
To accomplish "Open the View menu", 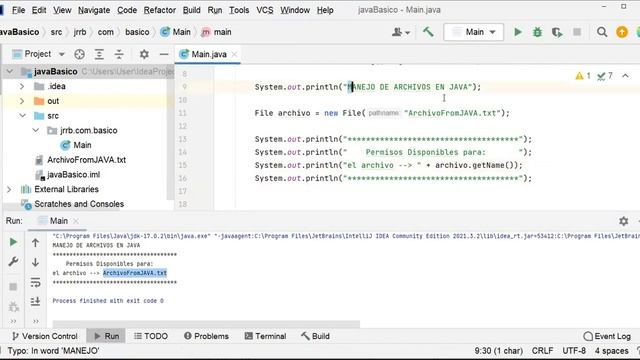I will pos(62,10).
